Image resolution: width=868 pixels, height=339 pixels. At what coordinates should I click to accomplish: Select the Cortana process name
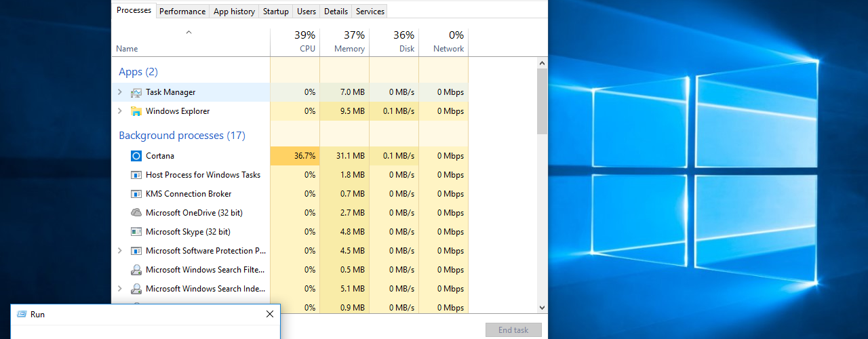tap(160, 156)
